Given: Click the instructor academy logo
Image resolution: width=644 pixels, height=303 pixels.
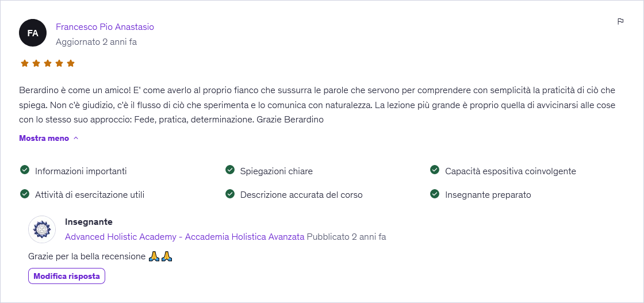Looking at the screenshot, I should coord(42,229).
